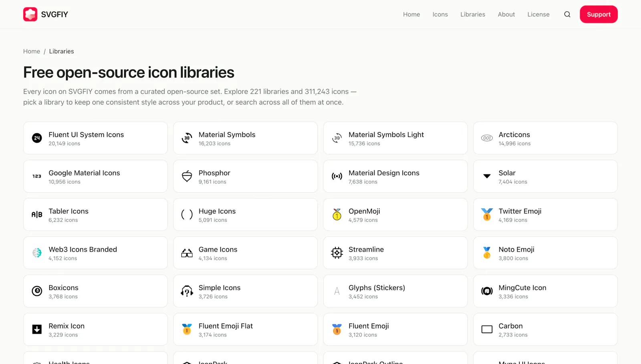This screenshot has width=641, height=364.
Task: Click the SVGFIY logo icon
Action: click(x=30, y=14)
